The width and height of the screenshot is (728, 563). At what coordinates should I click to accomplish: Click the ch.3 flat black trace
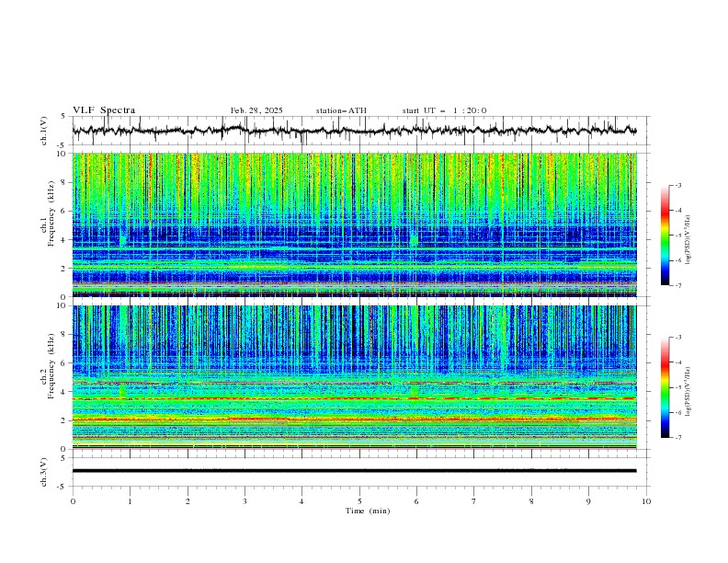pos(354,471)
